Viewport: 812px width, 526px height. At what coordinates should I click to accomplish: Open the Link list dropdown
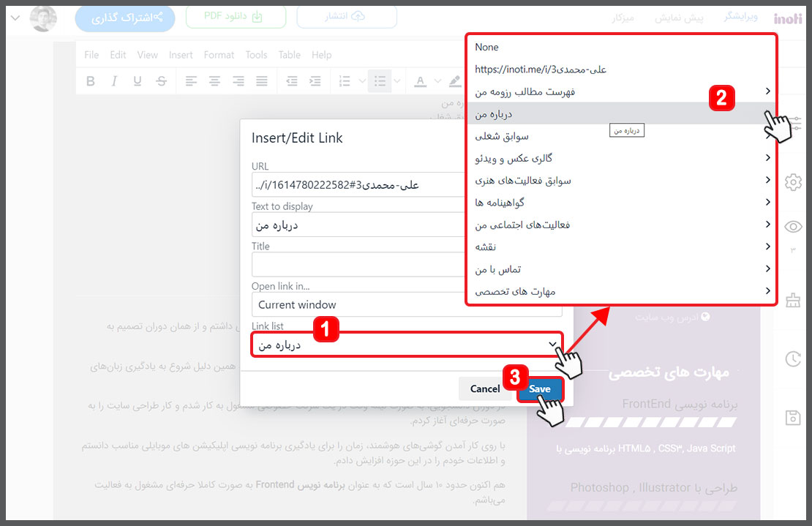click(x=407, y=345)
